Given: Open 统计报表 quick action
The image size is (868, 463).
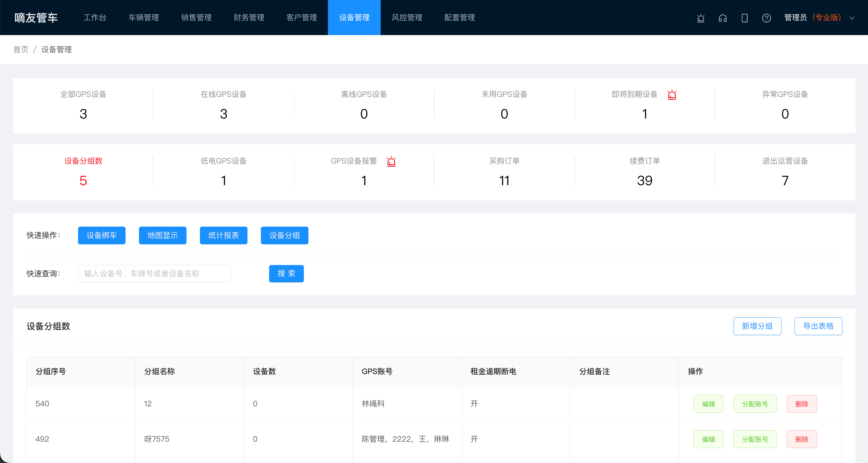Looking at the screenshot, I should click(x=223, y=235).
